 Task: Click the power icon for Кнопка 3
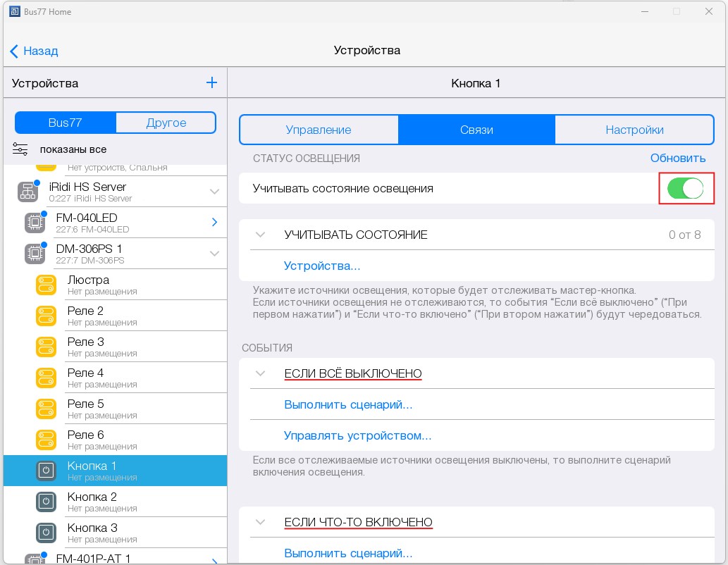pyautogui.click(x=46, y=533)
